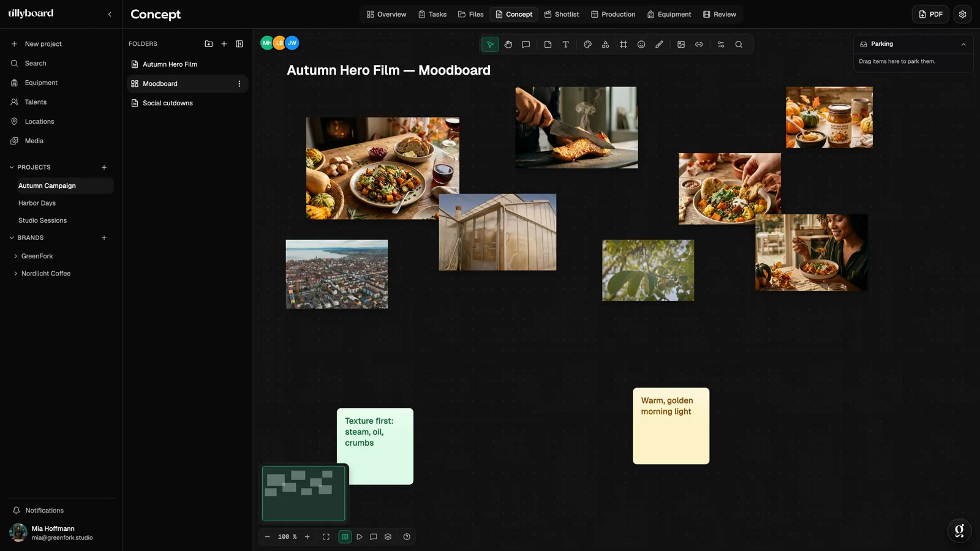Select the paintbrush draw tool

point(659,45)
